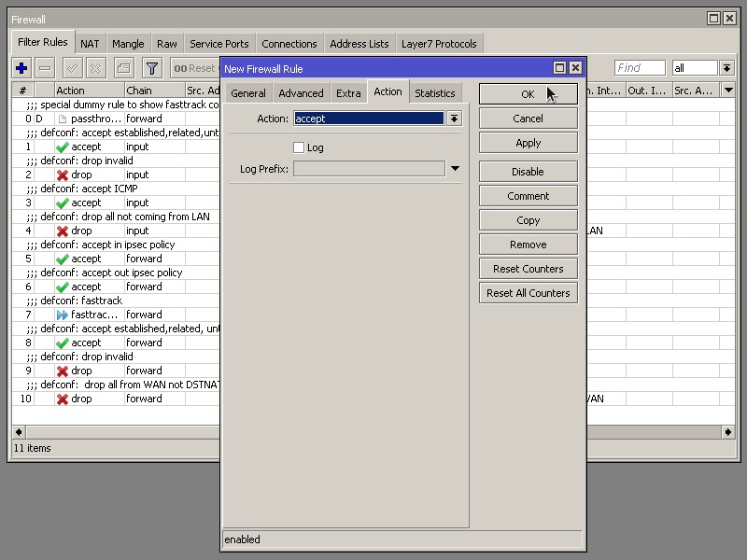Click the Action combo box field
The height and width of the screenshot is (560, 747).
click(369, 119)
